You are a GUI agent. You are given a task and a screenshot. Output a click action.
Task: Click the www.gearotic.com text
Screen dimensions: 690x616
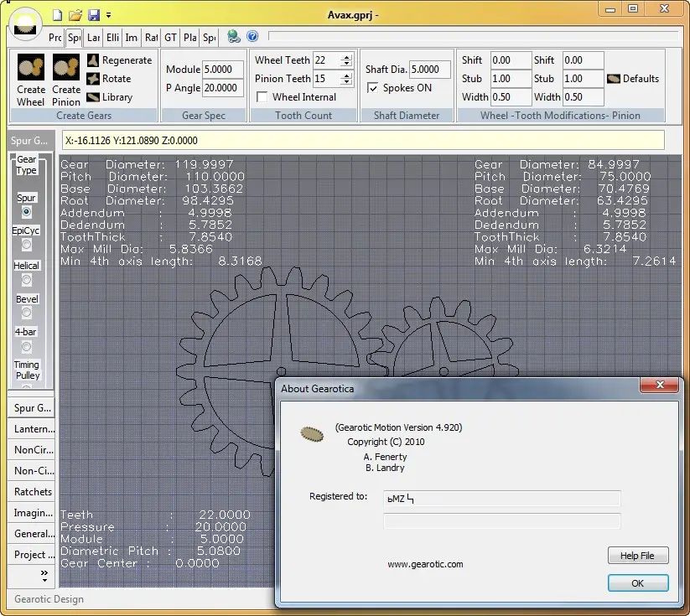point(425,564)
